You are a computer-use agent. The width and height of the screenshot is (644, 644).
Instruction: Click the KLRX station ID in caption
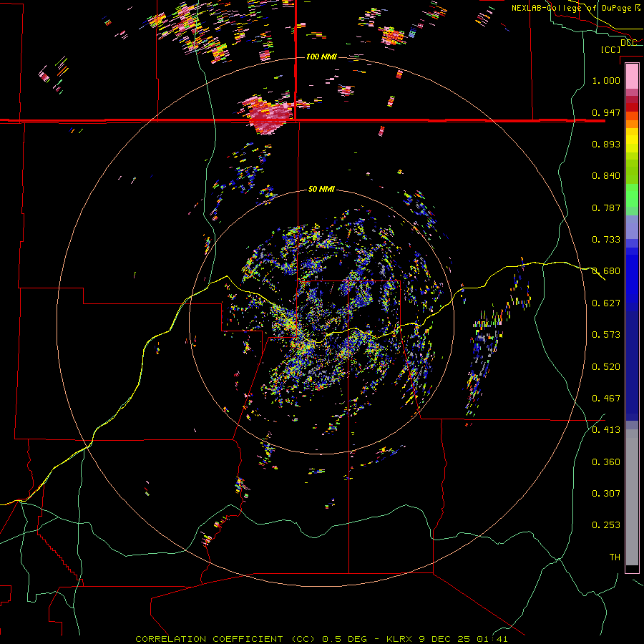click(400, 639)
